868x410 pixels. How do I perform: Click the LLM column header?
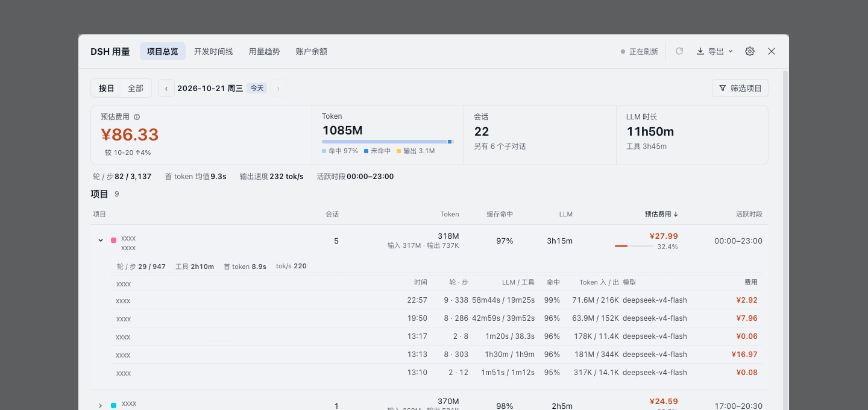point(565,214)
